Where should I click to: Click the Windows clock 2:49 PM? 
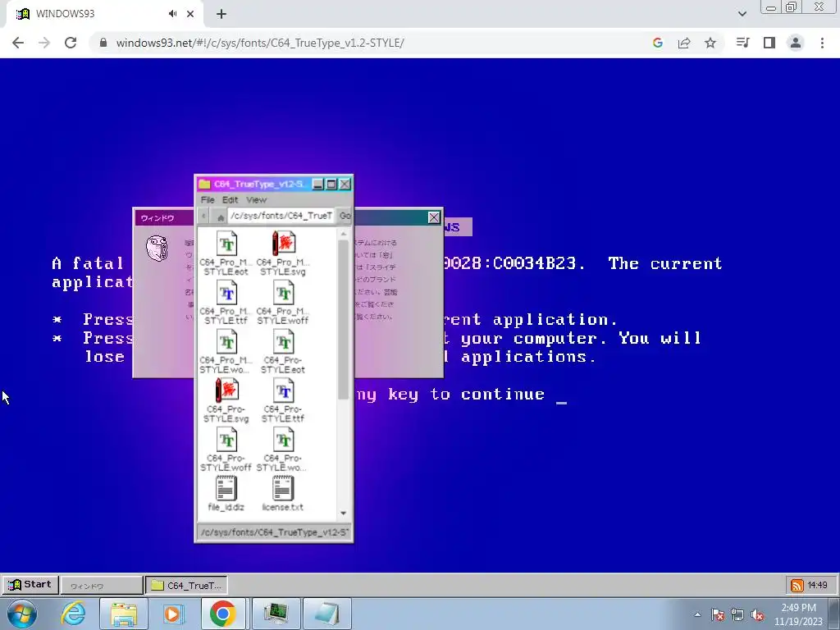pos(798,614)
